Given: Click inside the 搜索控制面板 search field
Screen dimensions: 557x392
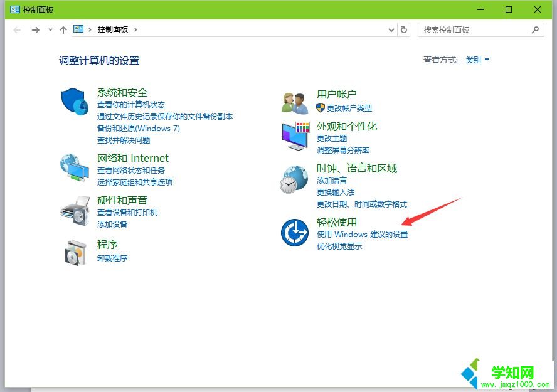Looking at the screenshot, I should (477, 29).
